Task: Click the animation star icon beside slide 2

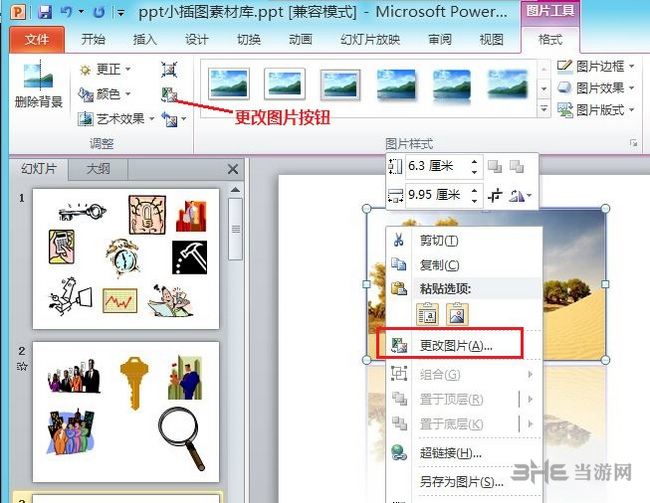Action: pyautogui.click(x=22, y=366)
